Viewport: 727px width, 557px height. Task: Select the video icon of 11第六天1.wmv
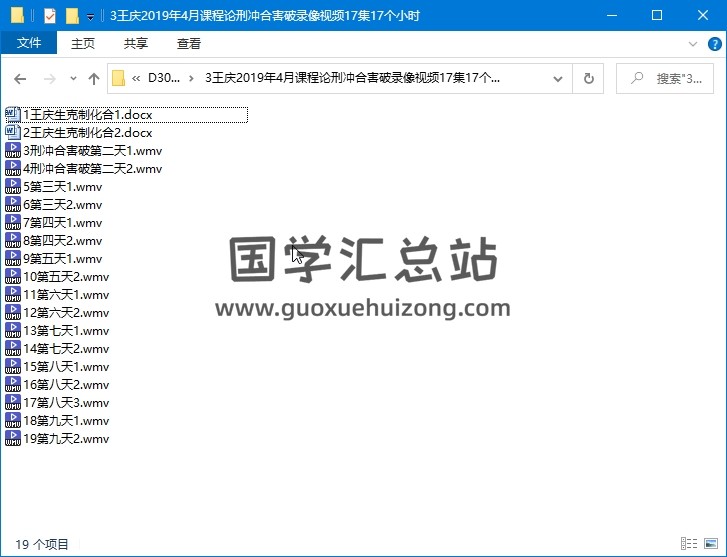point(13,295)
